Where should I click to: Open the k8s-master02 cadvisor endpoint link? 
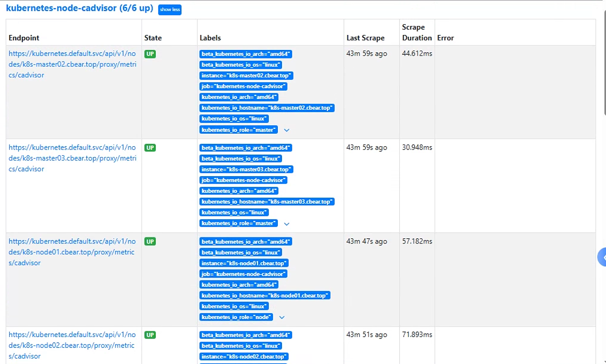click(72, 64)
